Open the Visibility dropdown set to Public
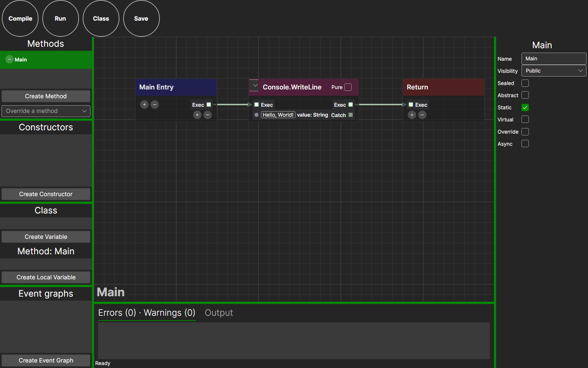This screenshot has width=588, height=368. click(554, 71)
